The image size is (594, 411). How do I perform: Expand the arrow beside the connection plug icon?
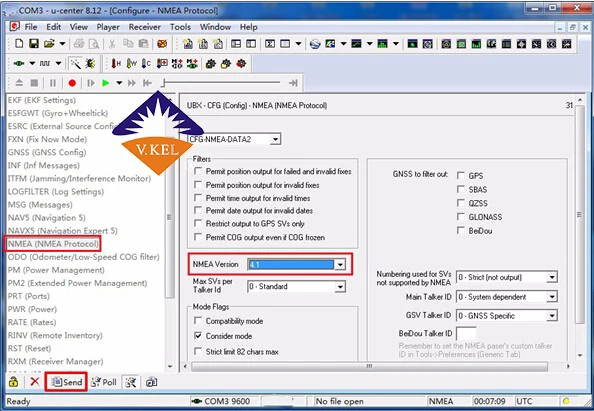[32, 63]
